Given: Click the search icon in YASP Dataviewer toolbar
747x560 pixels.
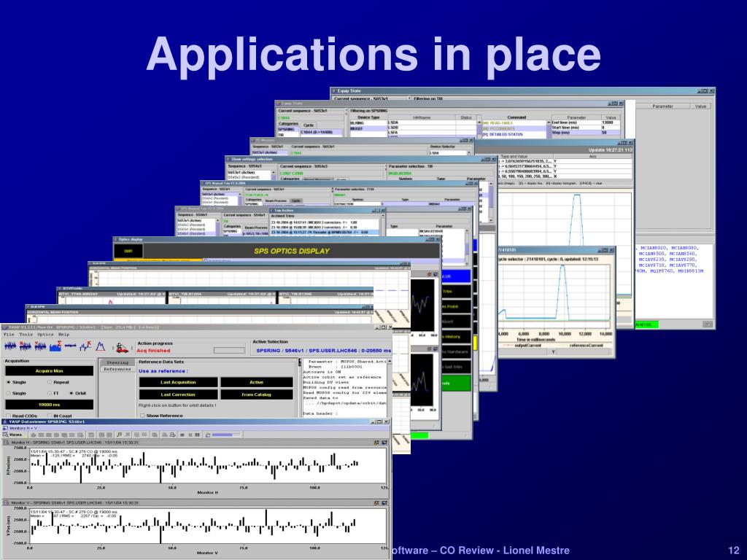Looking at the screenshot, I should pyautogui.click(x=120, y=435).
